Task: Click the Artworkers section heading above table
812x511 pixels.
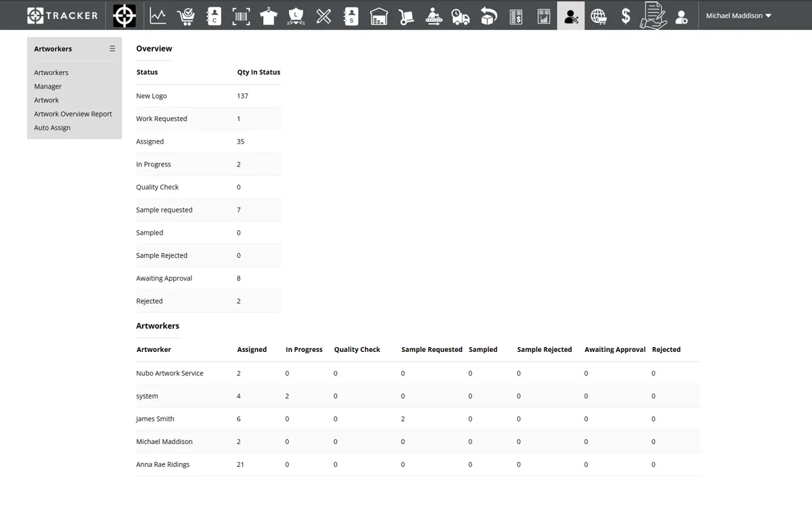Action: [x=158, y=326]
